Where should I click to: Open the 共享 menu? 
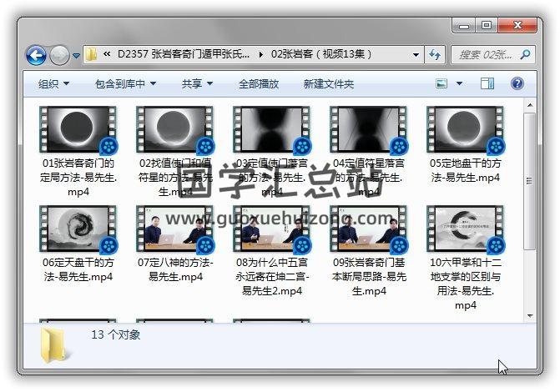coord(197,84)
